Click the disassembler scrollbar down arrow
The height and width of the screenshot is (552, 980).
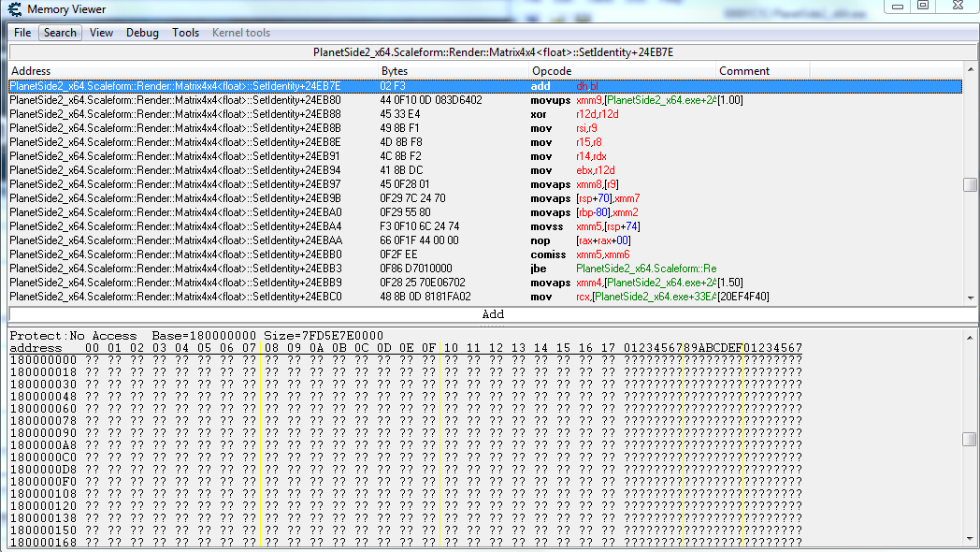[x=971, y=298]
